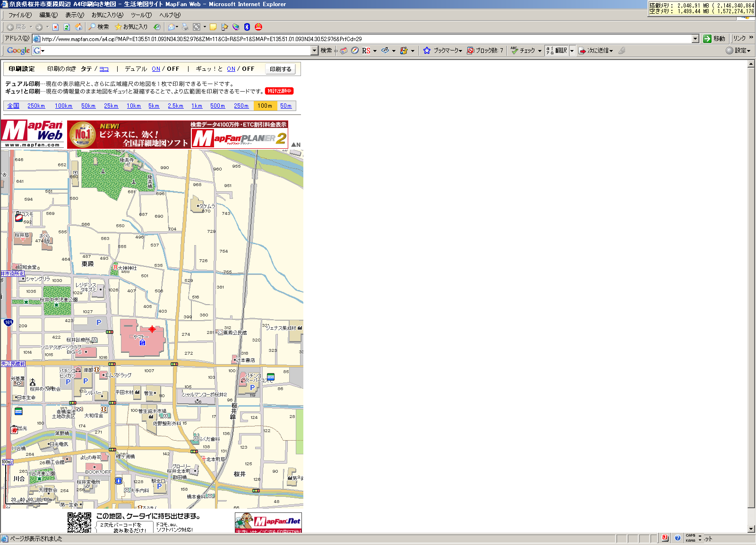Click the highlighter pen icon in Google toolbar
The height and width of the screenshot is (545, 756).
[622, 51]
